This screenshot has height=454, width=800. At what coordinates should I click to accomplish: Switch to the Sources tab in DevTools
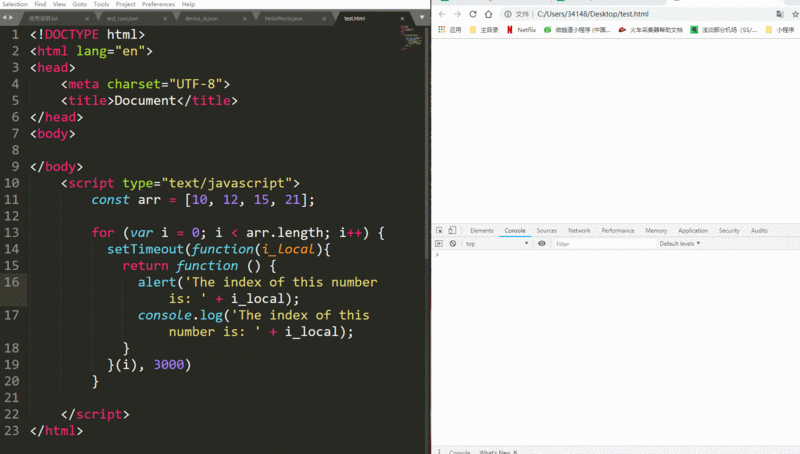(546, 231)
